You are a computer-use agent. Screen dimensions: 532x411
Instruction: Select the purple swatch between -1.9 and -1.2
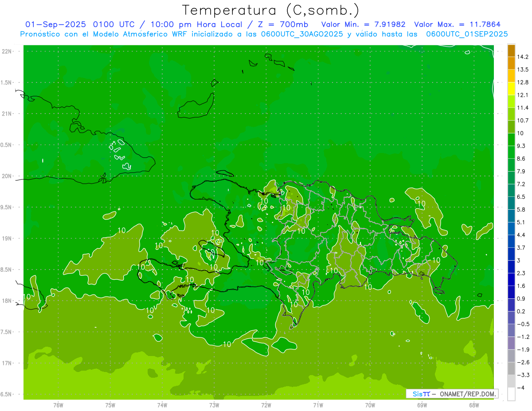pos(511,343)
